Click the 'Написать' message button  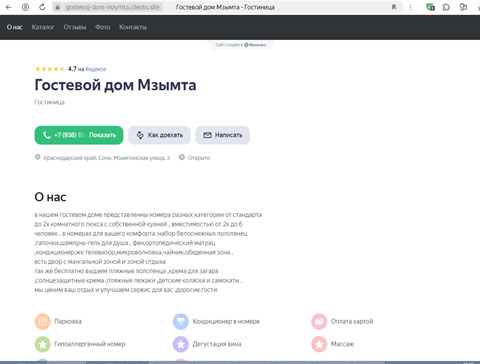tap(223, 135)
